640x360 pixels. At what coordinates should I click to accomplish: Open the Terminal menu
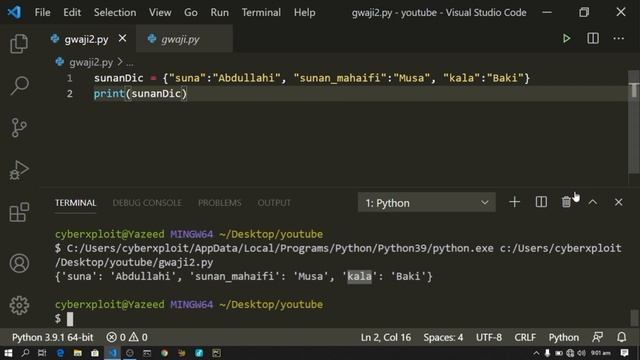pos(261,13)
